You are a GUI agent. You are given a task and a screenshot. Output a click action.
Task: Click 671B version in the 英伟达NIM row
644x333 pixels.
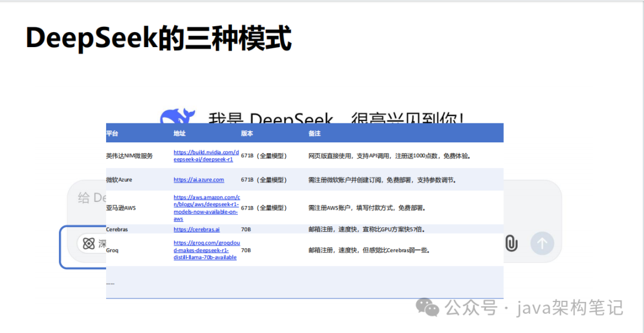(x=264, y=156)
